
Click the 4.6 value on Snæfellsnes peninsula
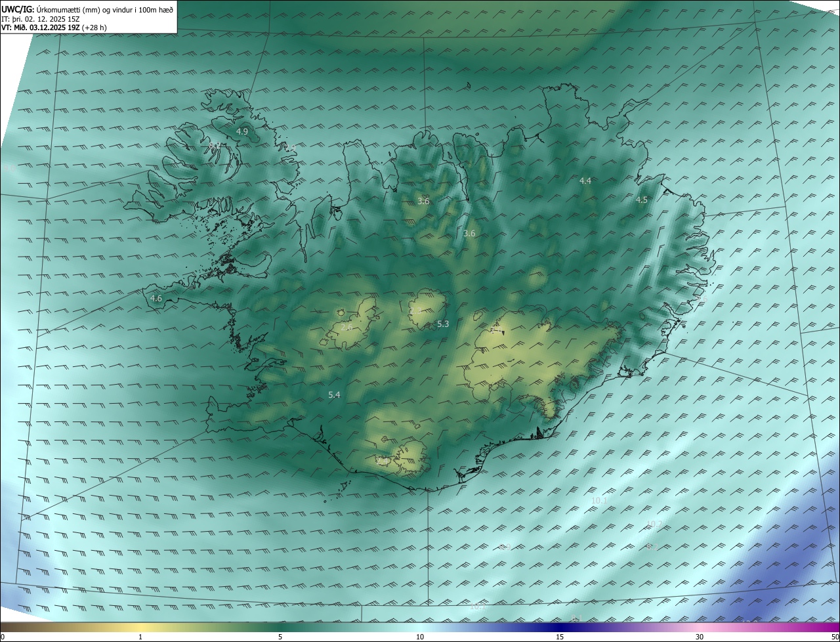click(156, 299)
